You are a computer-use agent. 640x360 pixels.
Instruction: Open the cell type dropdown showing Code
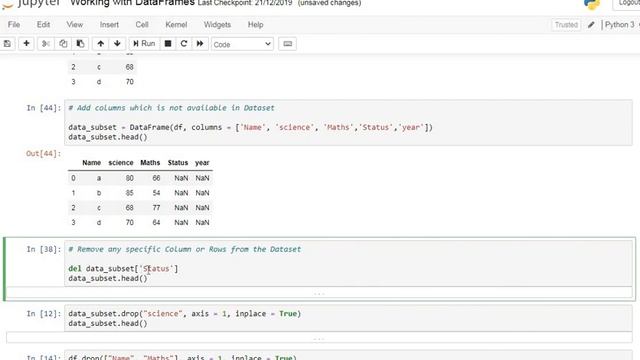[x=242, y=44]
